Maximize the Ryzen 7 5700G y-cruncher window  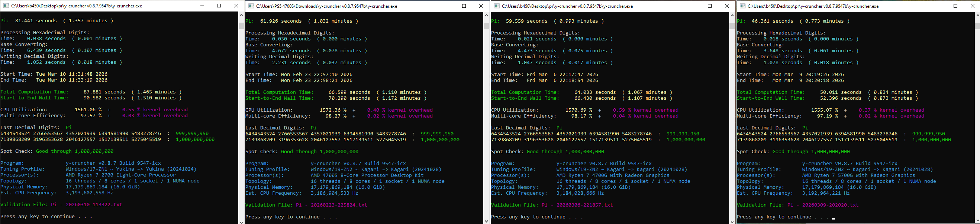tap(955, 6)
